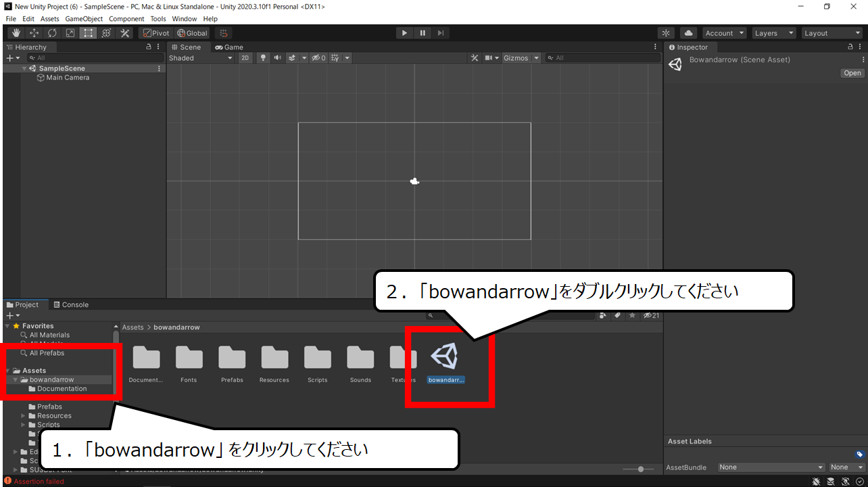Click Assets in breadcrumb path

click(x=133, y=327)
